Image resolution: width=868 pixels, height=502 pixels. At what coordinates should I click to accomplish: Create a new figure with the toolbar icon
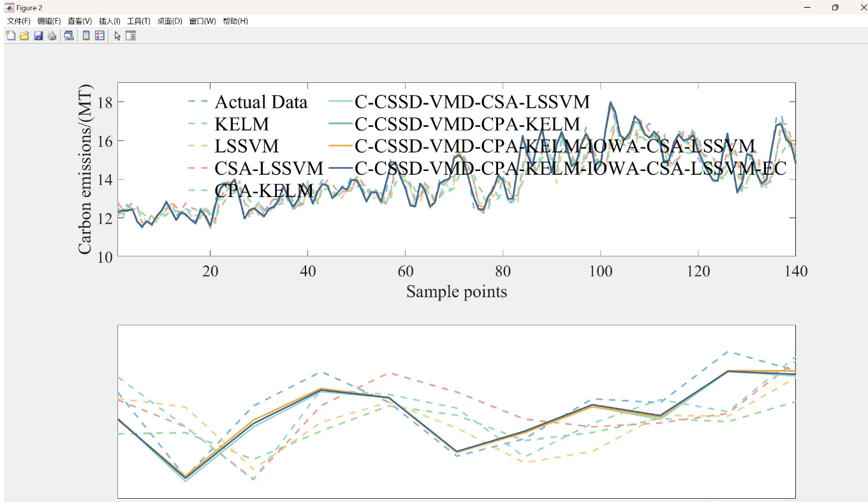point(10,36)
